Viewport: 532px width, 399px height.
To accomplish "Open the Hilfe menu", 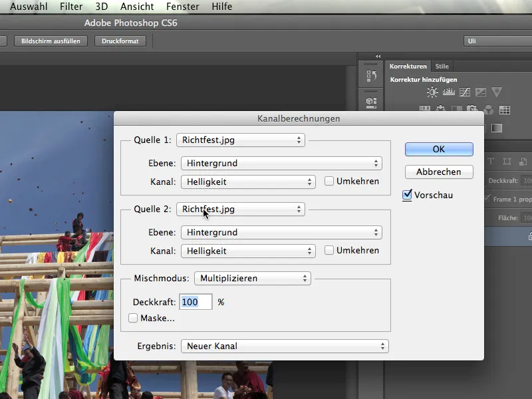I will click(222, 7).
